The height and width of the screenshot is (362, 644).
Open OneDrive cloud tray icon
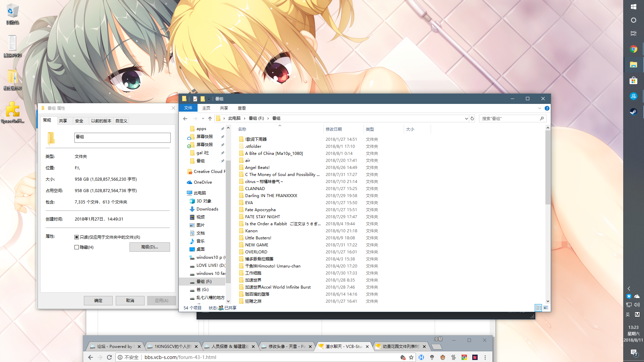pos(637,296)
